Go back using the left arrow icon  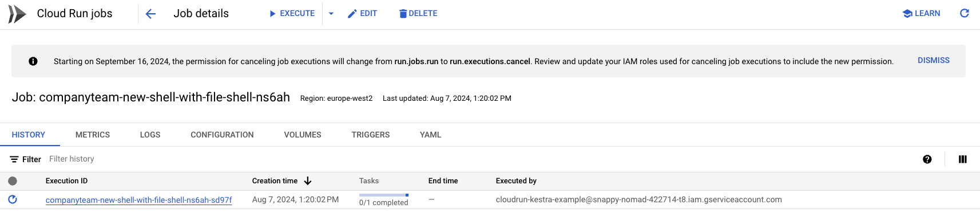pos(150,14)
